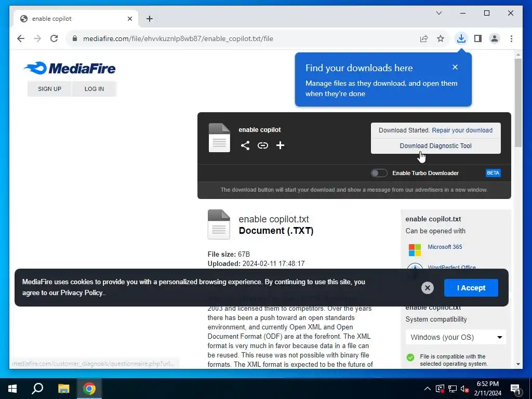Click the MediaFire logo
532x399 pixels.
[x=70, y=68]
